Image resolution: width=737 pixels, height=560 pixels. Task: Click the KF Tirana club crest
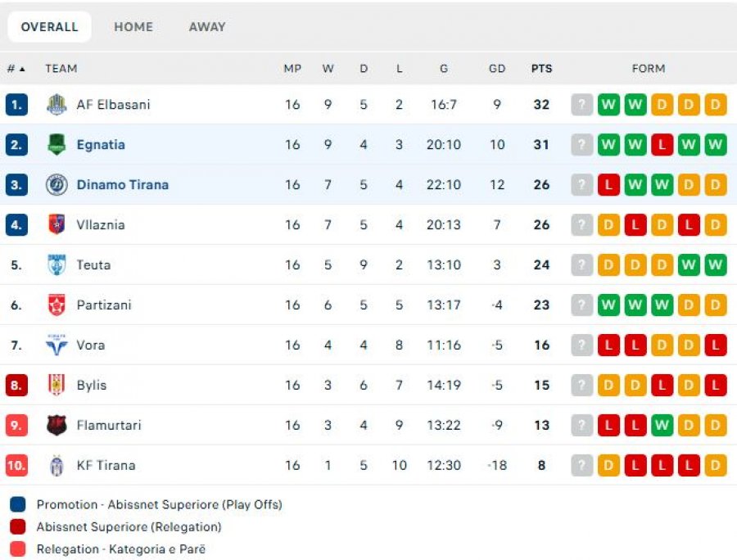tap(57, 465)
